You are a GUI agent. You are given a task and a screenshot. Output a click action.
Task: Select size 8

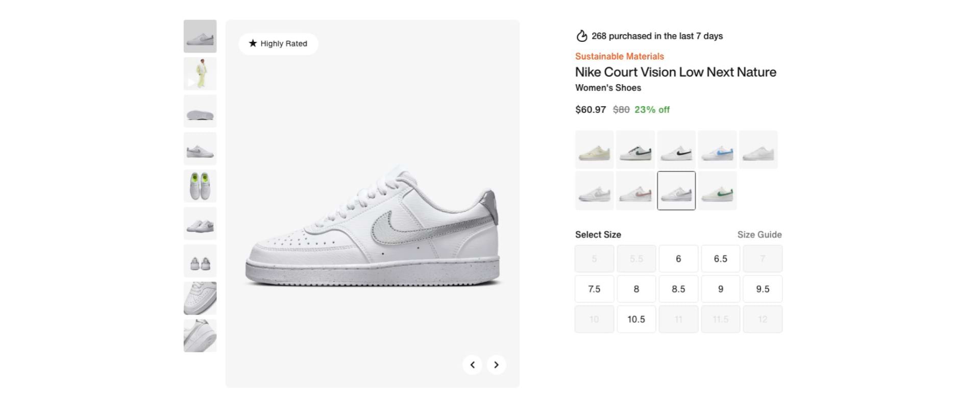(636, 289)
